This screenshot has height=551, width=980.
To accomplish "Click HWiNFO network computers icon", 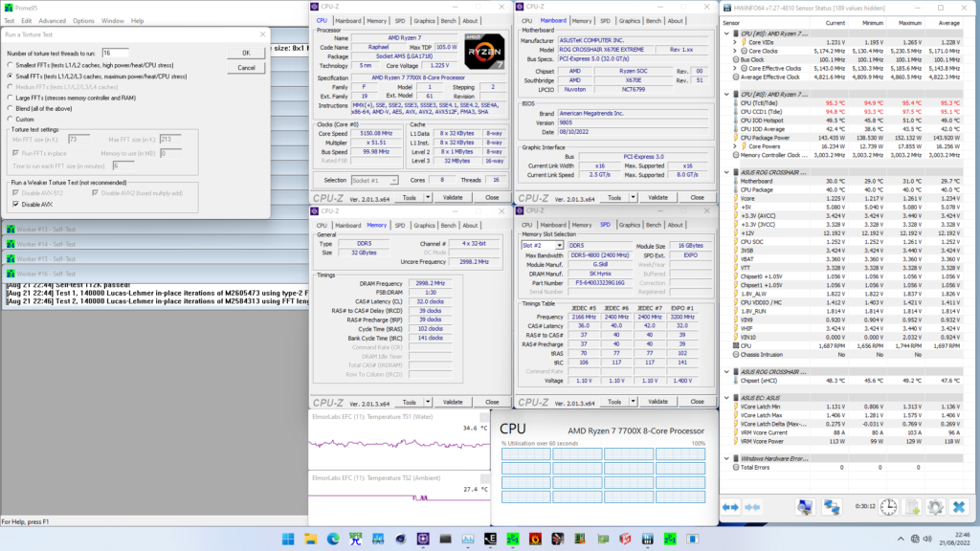I will coord(832,507).
